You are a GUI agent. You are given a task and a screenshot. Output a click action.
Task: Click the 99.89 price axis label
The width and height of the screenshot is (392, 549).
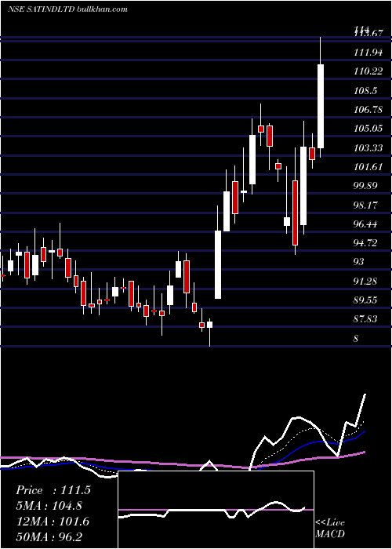(x=365, y=186)
